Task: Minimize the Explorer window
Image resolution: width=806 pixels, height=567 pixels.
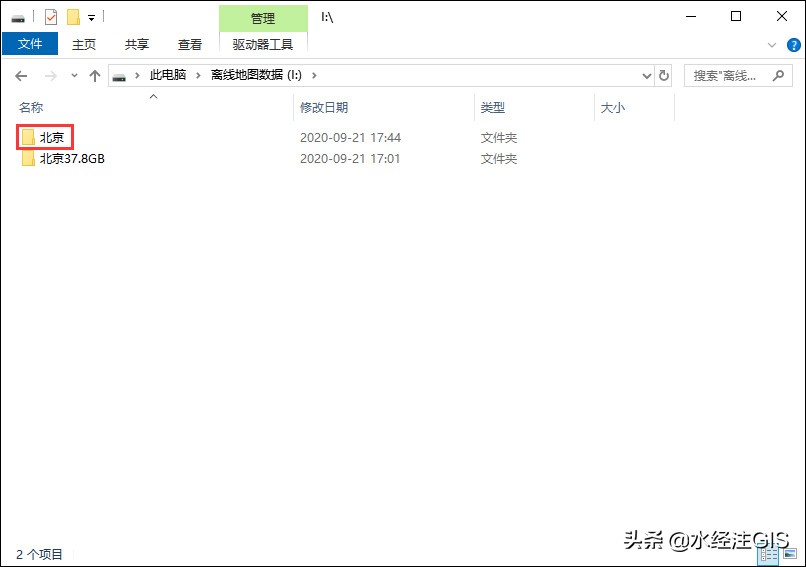Action: click(691, 16)
